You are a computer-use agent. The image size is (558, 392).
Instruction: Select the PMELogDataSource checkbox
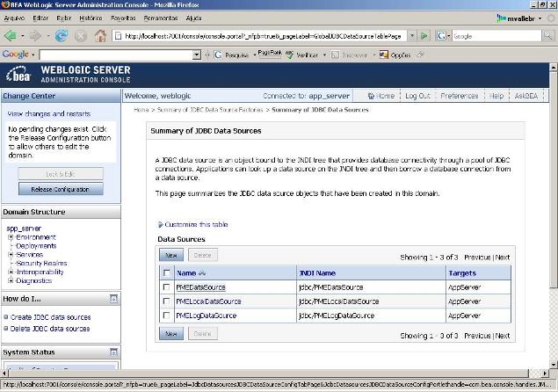click(167, 316)
